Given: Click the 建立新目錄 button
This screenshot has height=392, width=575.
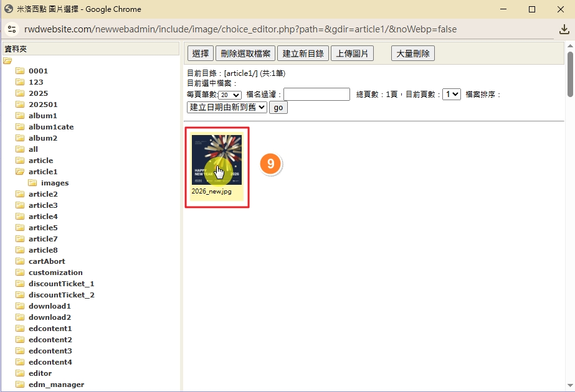Looking at the screenshot, I should click(x=303, y=54).
